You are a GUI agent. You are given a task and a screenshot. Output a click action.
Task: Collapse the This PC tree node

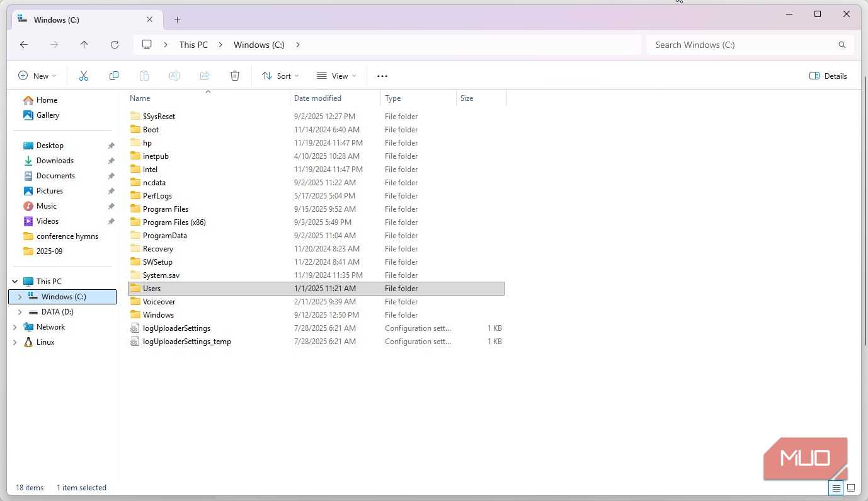point(15,282)
